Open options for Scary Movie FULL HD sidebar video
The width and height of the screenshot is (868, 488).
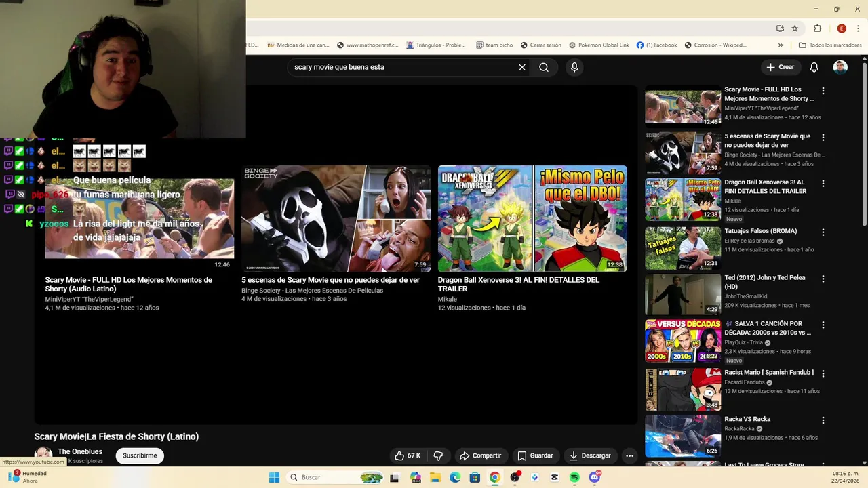[x=823, y=91]
